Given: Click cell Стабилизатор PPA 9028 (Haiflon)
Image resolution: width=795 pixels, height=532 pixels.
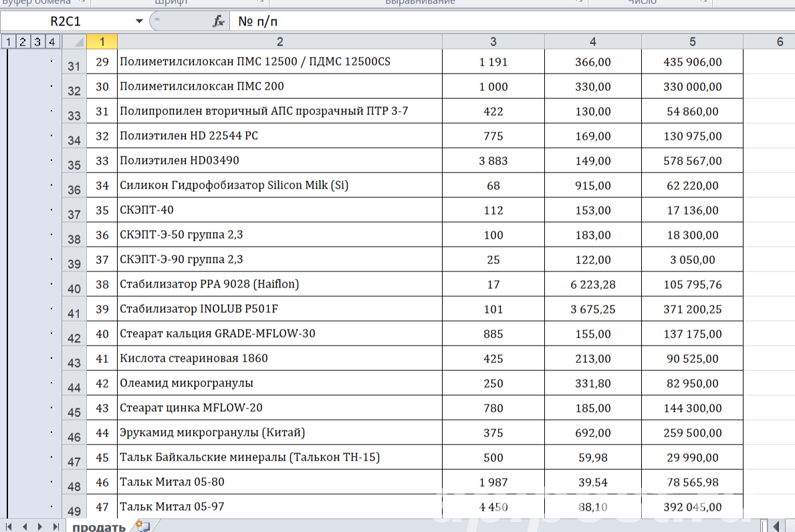Looking at the screenshot, I should pos(280,284).
